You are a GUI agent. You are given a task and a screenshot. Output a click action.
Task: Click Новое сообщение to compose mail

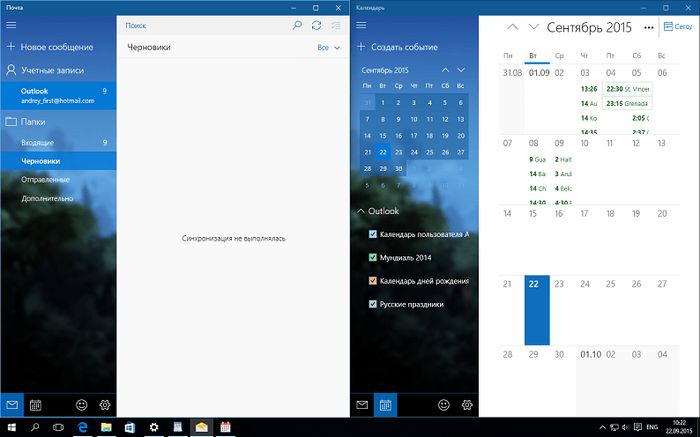tap(57, 47)
